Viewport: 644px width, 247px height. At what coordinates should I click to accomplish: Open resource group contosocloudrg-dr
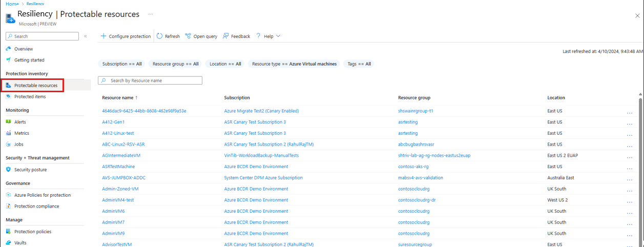pyautogui.click(x=417, y=200)
